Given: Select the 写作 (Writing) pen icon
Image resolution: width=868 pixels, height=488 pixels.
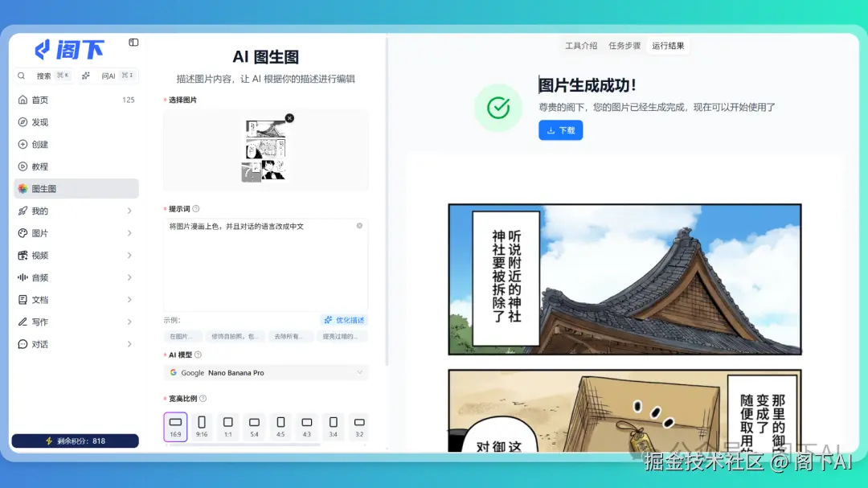Looking at the screenshot, I should pyautogui.click(x=21, y=321).
